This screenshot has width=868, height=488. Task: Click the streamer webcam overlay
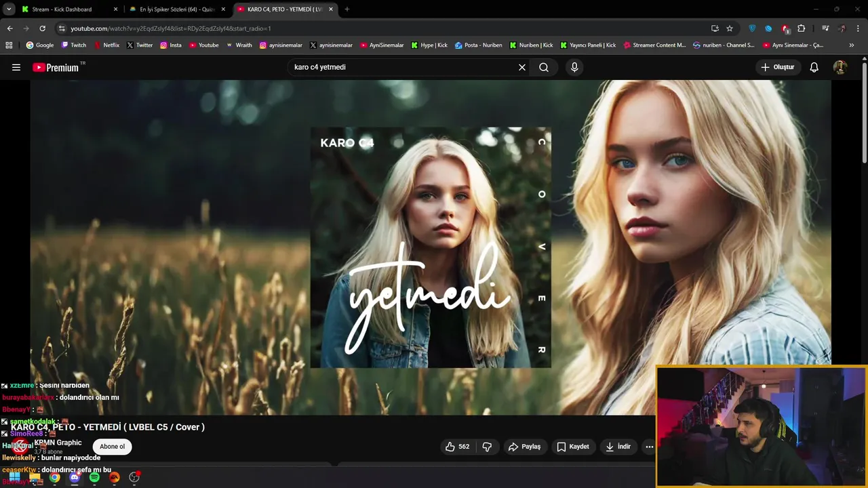[x=762, y=426]
